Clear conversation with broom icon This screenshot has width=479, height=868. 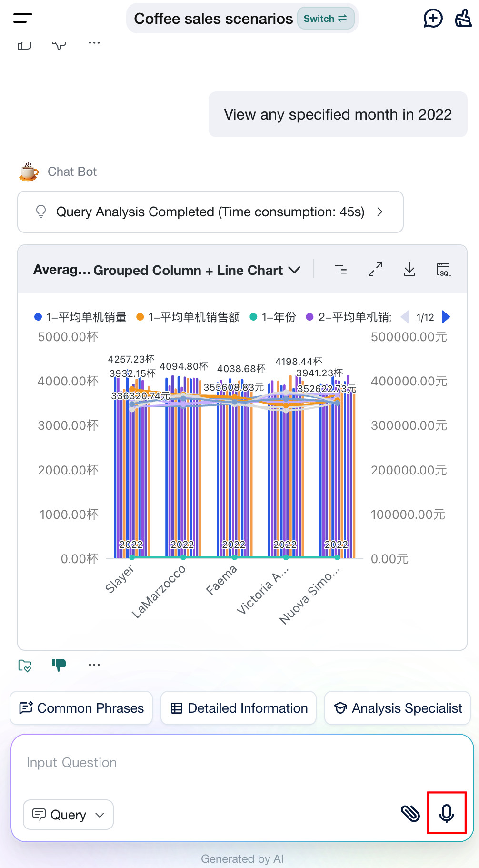coord(463,19)
